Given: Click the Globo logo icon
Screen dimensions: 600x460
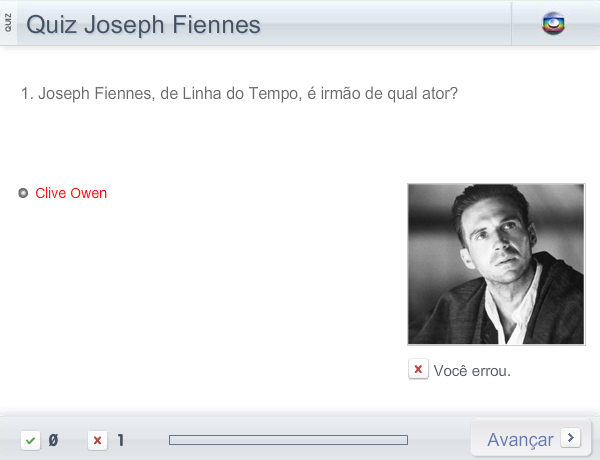Looking at the screenshot, I should pyautogui.click(x=553, y=24).
